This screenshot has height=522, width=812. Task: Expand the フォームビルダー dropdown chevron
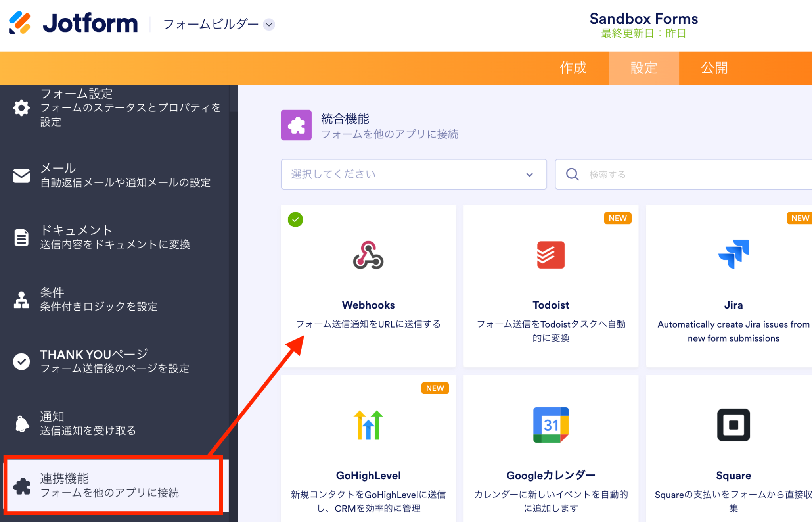tap(269, 25)
